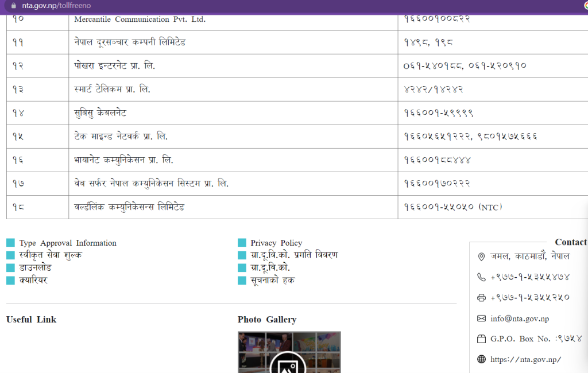Select स्मार्ट टेलिकम प्रा. लि. cell
This screenshot has height=373, width=588.
pyautogui.click(x=233, y=90)
